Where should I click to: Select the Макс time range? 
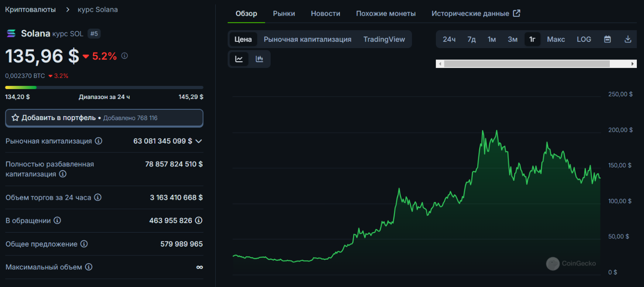click(556, 40)
